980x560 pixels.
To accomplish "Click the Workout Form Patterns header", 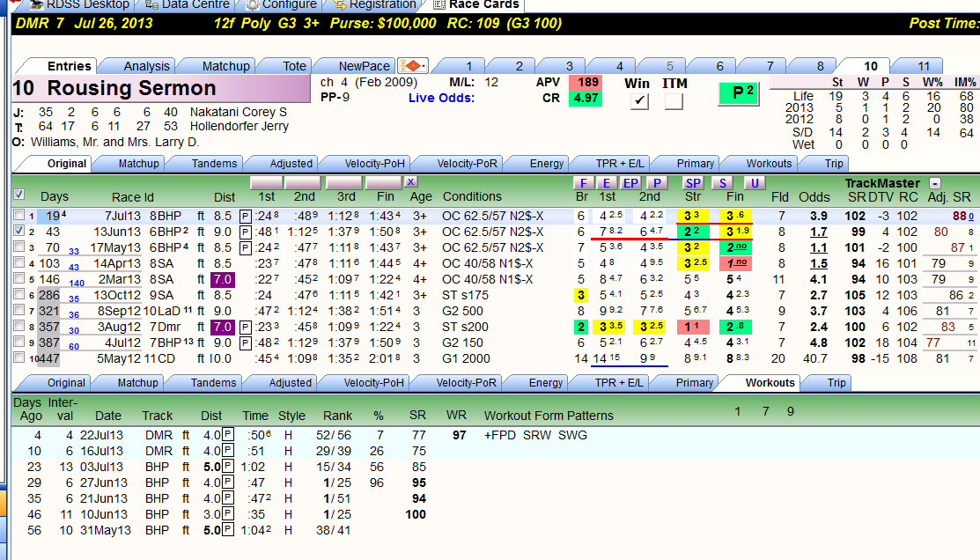I will pyautogui.click(x=549, y=416).
